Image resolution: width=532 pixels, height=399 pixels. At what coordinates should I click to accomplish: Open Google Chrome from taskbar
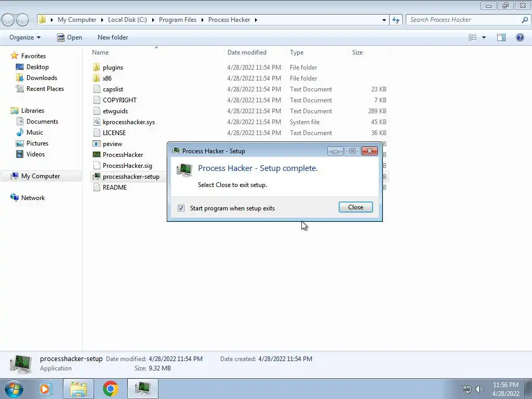point(110,389)
